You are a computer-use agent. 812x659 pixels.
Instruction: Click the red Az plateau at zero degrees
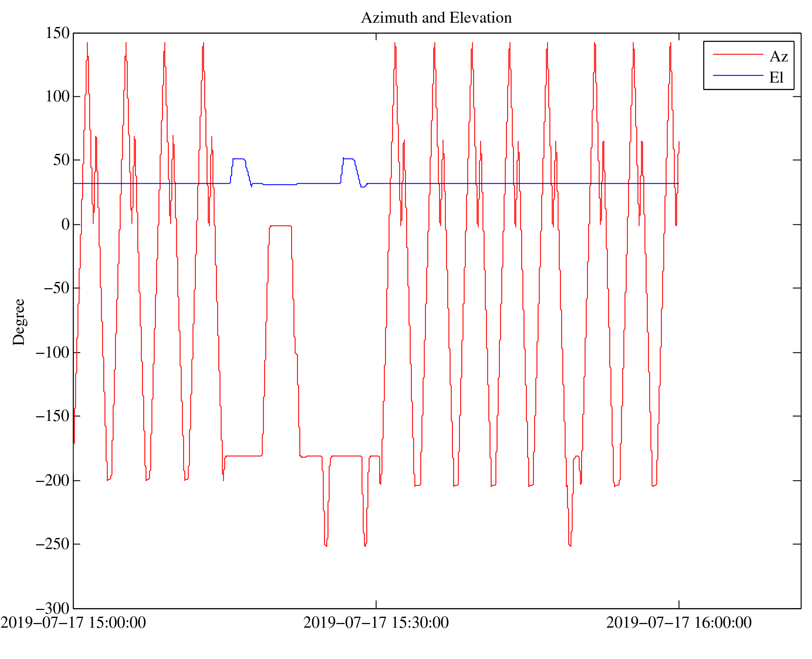tap(281, 226)
